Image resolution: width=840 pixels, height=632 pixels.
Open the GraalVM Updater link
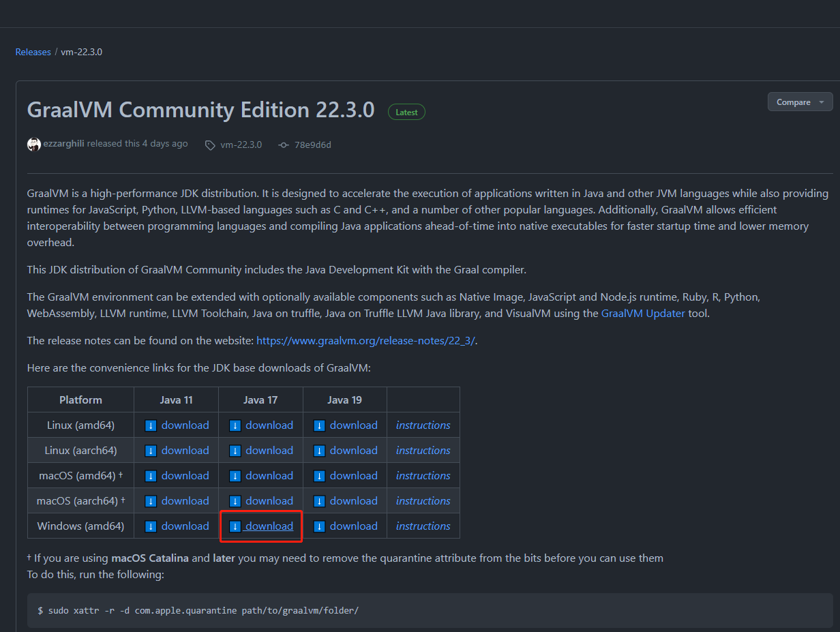coord(643,314)
